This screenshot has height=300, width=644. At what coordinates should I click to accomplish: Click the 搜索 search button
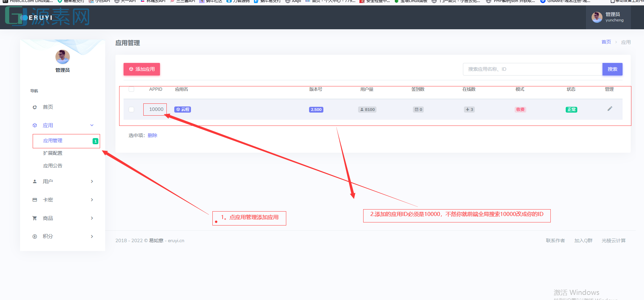tap(612, 69)
